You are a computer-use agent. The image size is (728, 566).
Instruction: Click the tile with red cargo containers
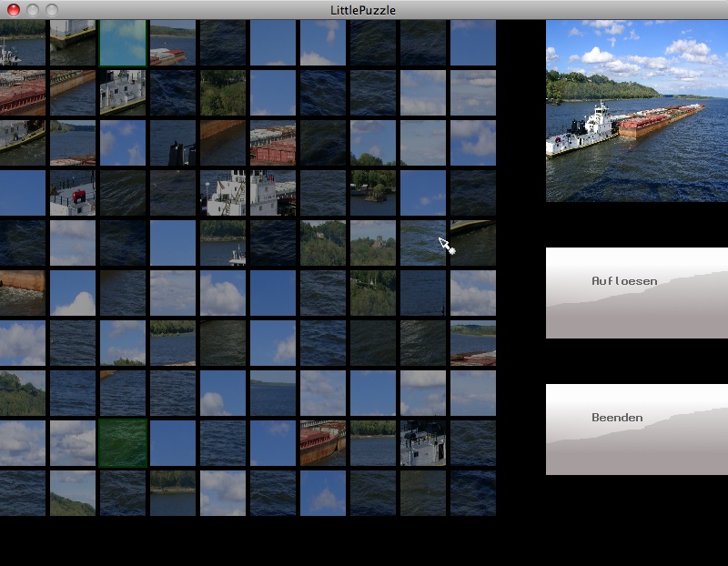[x=273, y=143]
